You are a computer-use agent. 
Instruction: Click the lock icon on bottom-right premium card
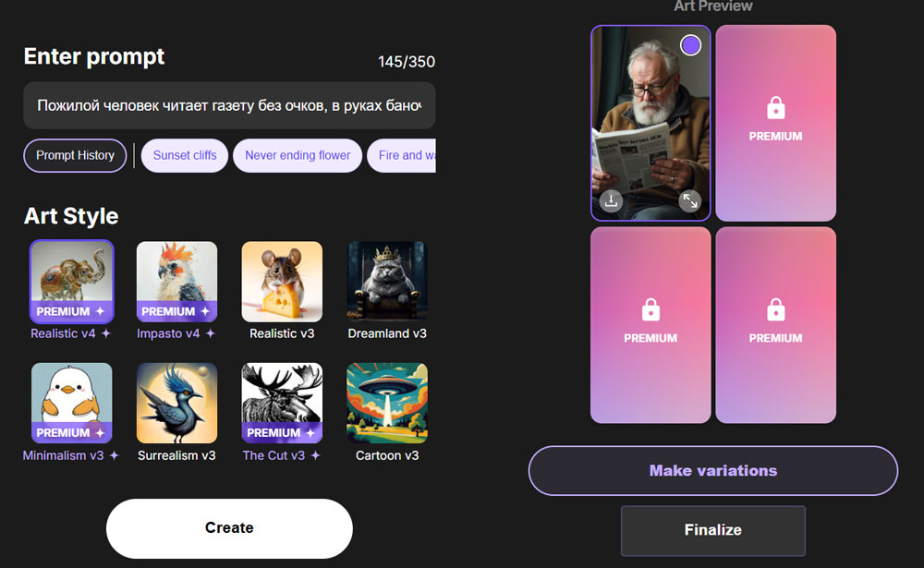point(775,310)
